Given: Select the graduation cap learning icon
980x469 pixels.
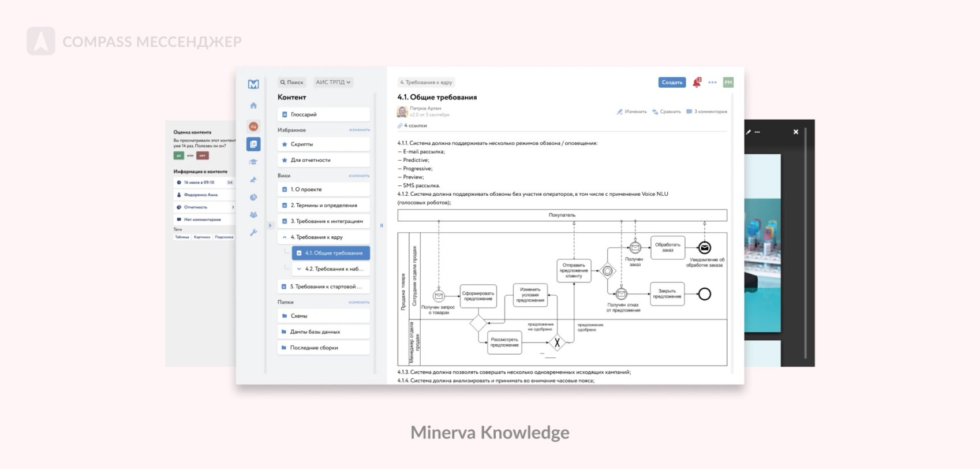Looking at the screenshot, I should 253,162.
